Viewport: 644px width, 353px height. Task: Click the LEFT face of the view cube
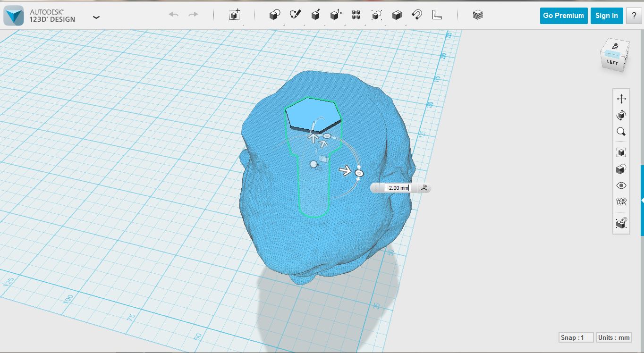612,62
